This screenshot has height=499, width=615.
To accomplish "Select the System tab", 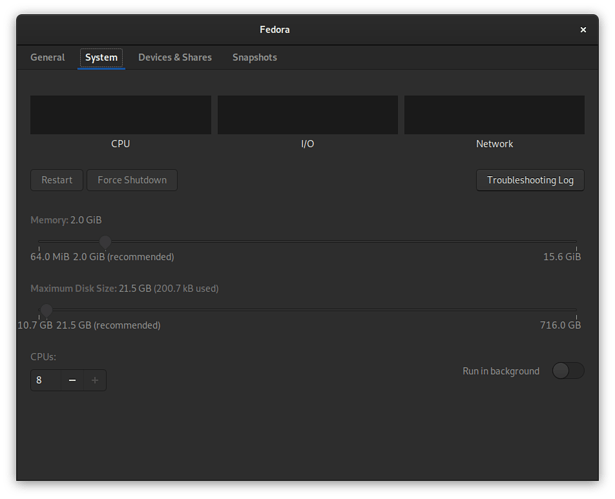I will point(101,57).
